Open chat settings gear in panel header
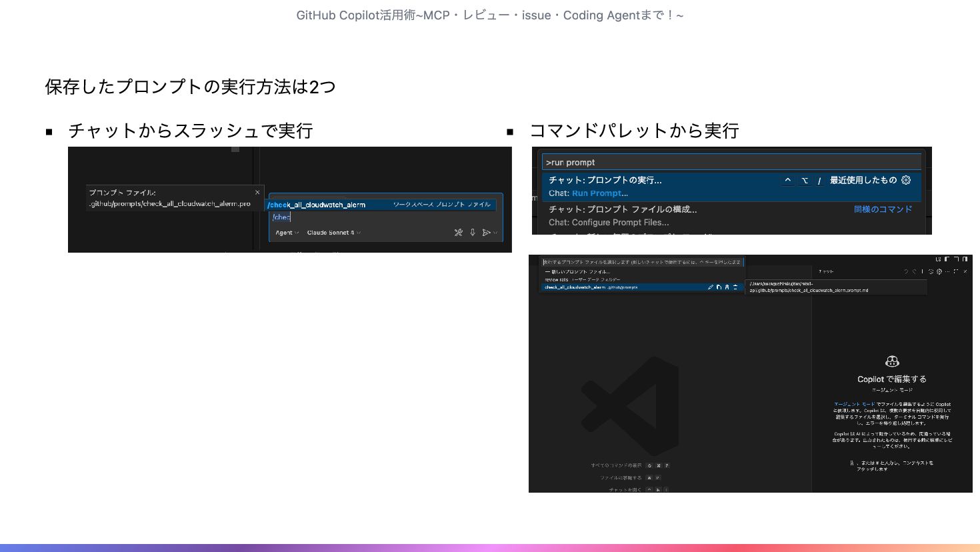Viewport: 980px width, 552px height. 939,271
